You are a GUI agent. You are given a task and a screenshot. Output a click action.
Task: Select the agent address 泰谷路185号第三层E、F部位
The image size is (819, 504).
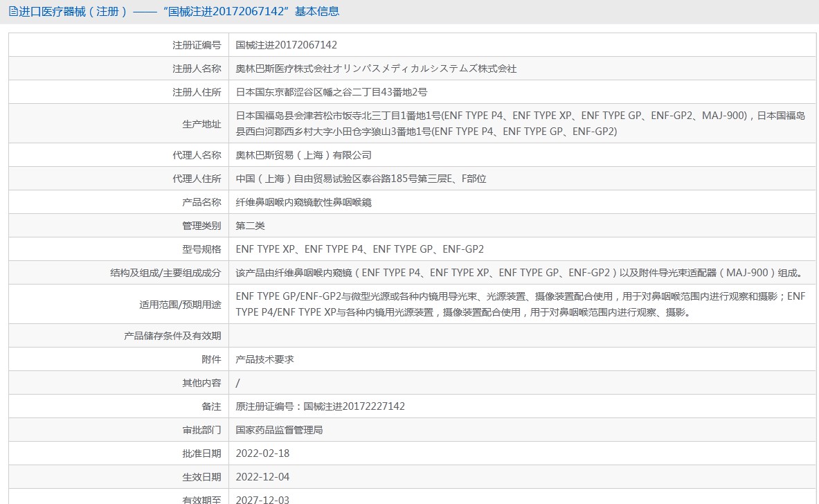[x=424, y=179]
